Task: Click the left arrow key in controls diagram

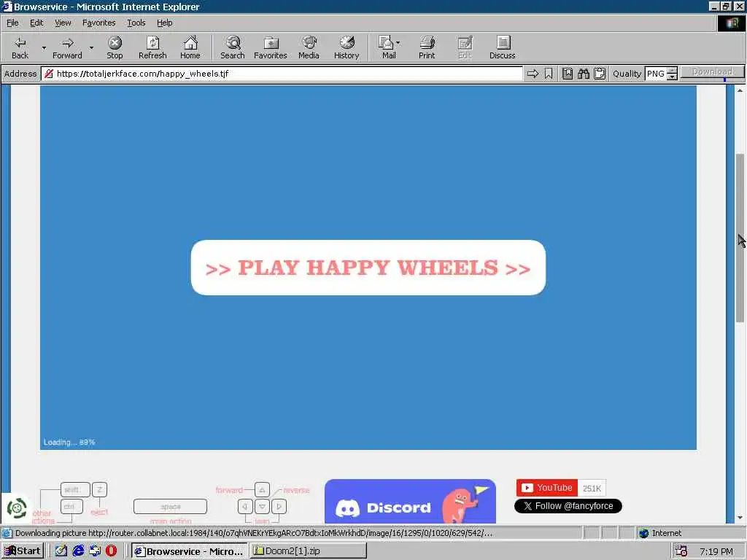Action: tap(245, 506)
